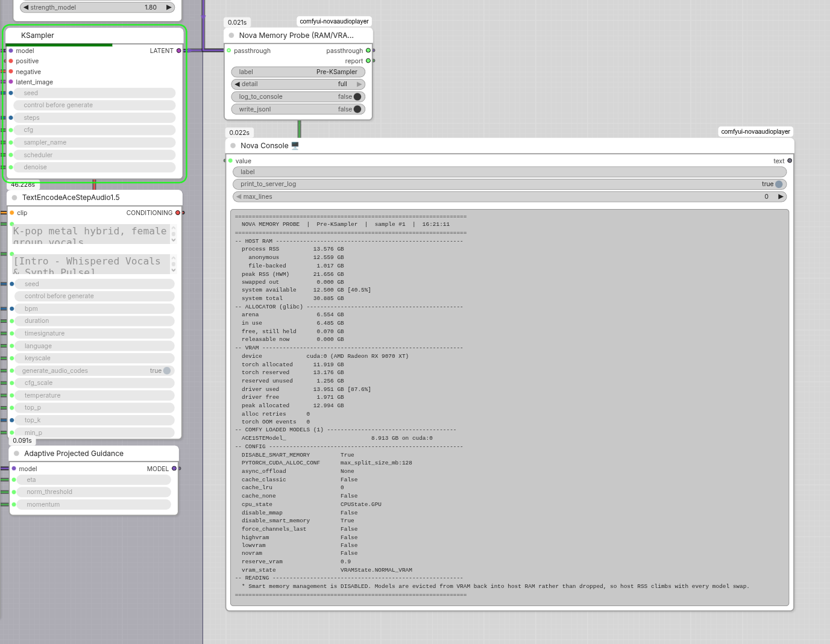The height and width of the screenshot is (644, 830).
Task: Collapse the Nova Memory Probe node via its title dot
Action: (231, 36)
